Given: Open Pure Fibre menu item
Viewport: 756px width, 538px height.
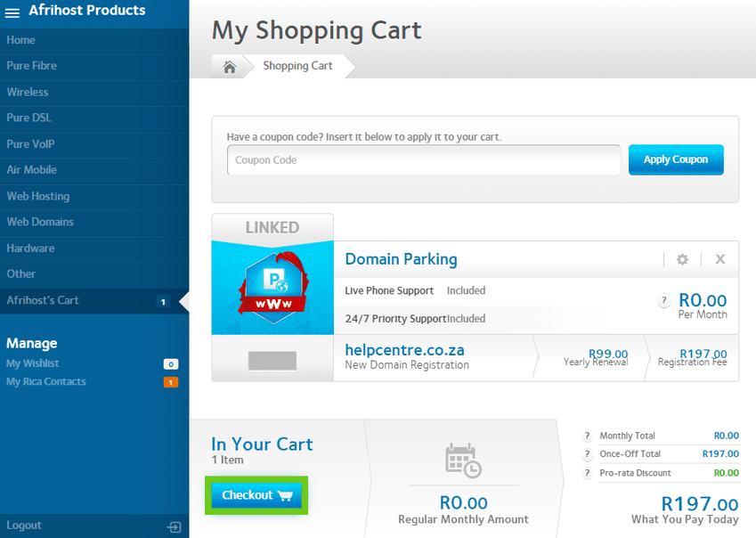Looking at the screenshot, I should click(32, 66).
